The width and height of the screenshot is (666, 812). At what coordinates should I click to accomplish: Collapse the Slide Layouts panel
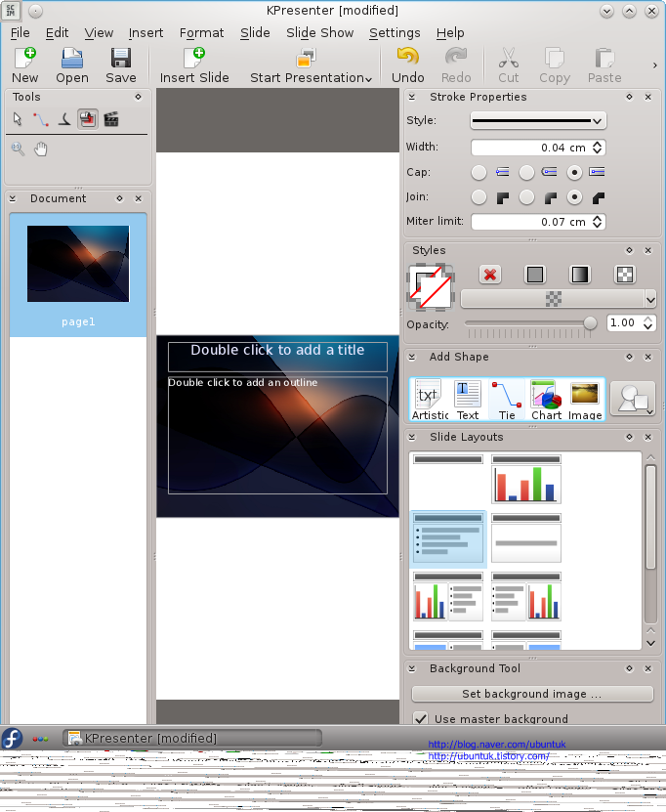click(x=412, y=437)
